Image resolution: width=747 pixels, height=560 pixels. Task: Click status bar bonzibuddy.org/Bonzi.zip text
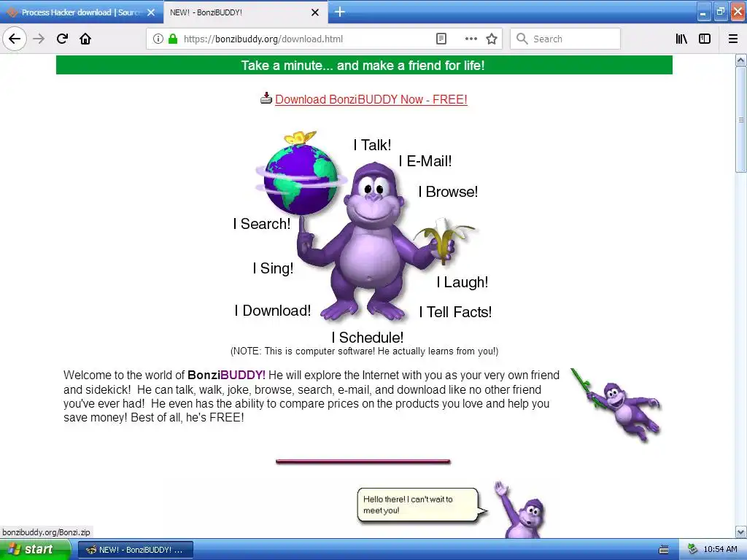[46, 532]
